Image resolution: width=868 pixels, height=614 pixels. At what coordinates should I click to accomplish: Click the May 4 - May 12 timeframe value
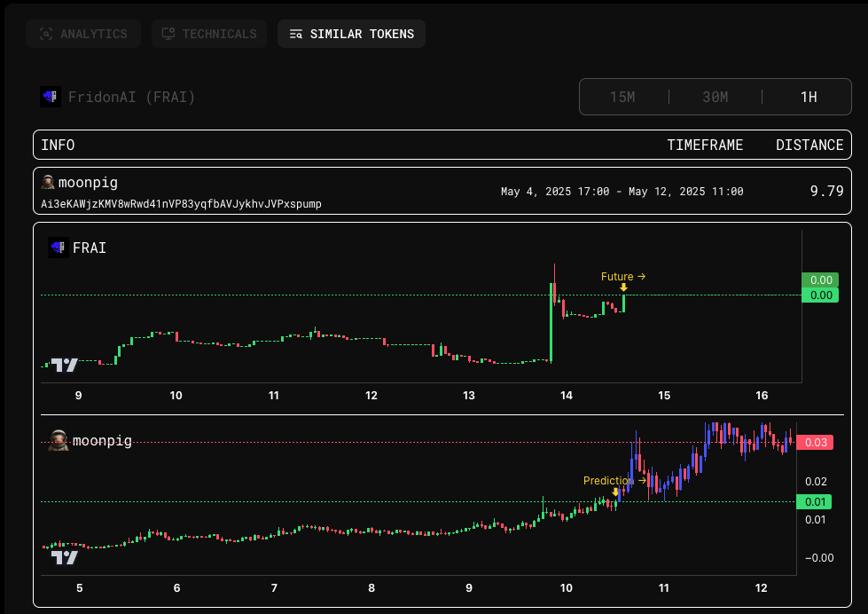[x=622, y=192]
